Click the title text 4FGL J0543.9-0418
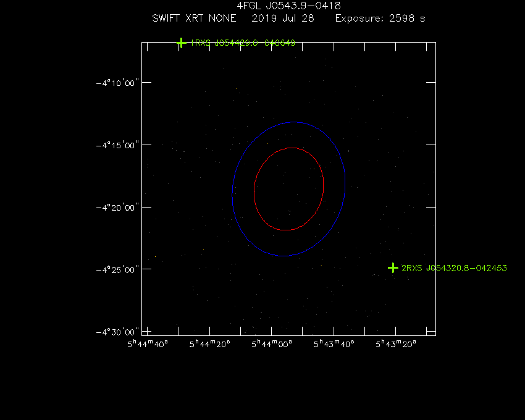The height and width of the screenshot is (420, 525). click(x=288, y=6)
